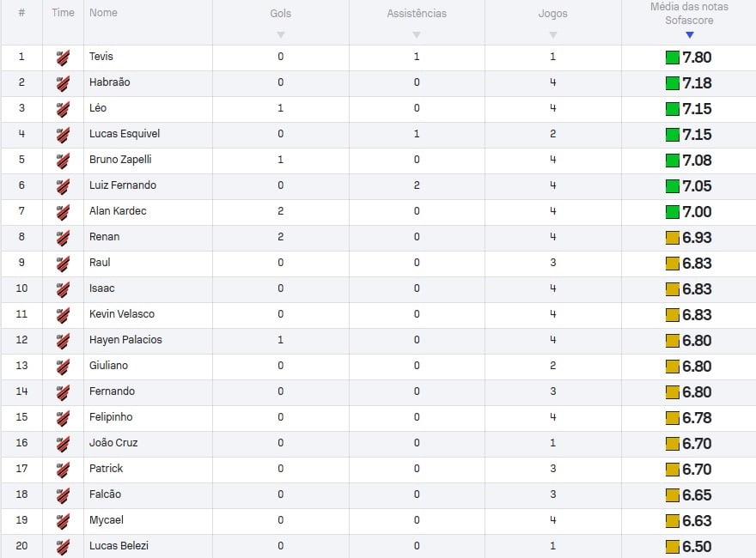
Task: Sort table by the Gols arrow
Action: tap(281, 34)
